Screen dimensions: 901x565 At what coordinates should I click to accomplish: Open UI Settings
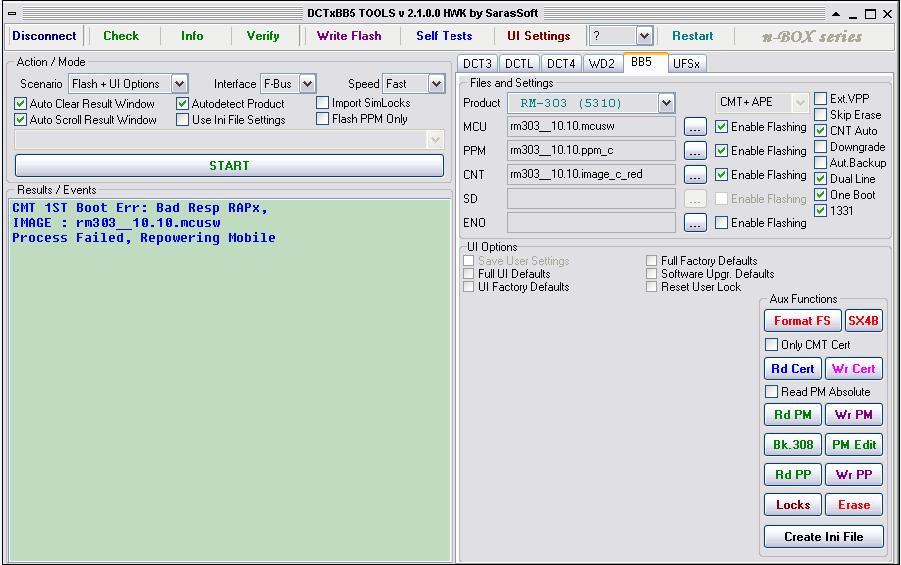coord(538,36)
